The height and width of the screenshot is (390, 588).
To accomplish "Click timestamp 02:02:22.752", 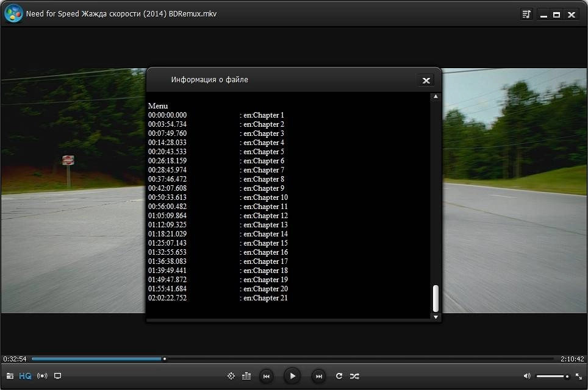I will (167, 298).
